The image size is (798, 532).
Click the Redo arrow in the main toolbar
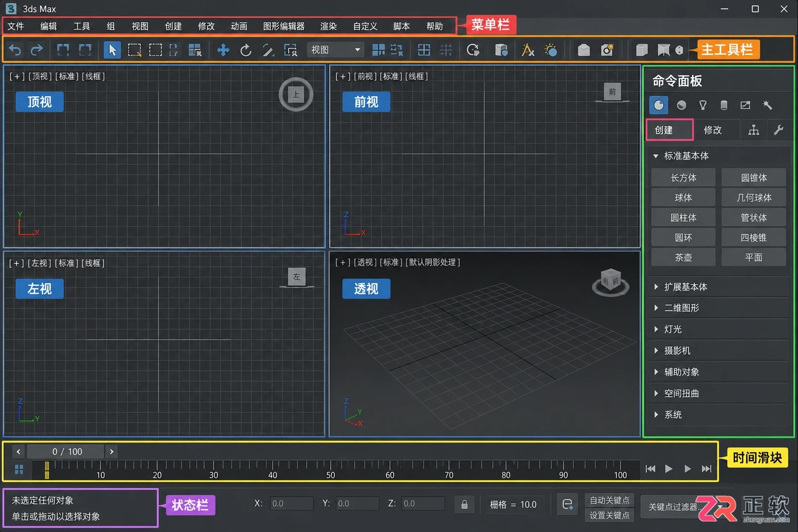37,50
